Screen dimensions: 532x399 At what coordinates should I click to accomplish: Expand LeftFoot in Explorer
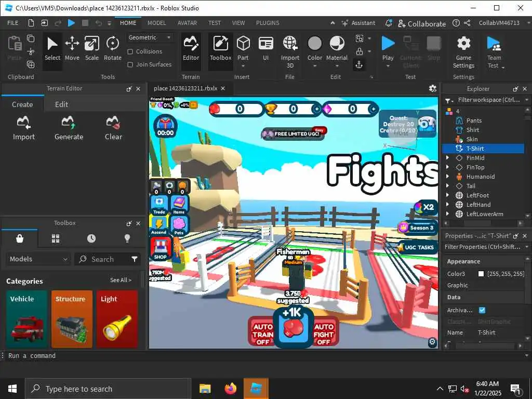click(x=447, y=195)
